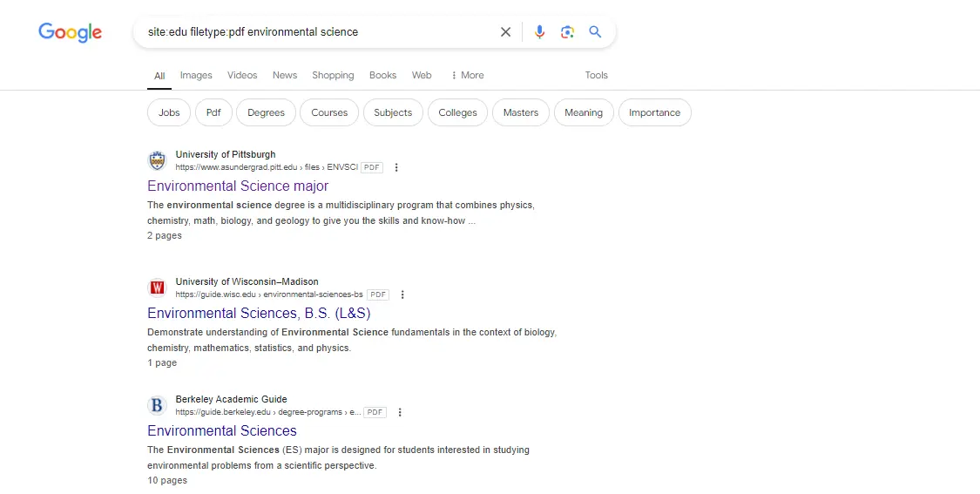Click the blue magnifying glass search icon
The image size is (980, 494).
click(595, 32)
